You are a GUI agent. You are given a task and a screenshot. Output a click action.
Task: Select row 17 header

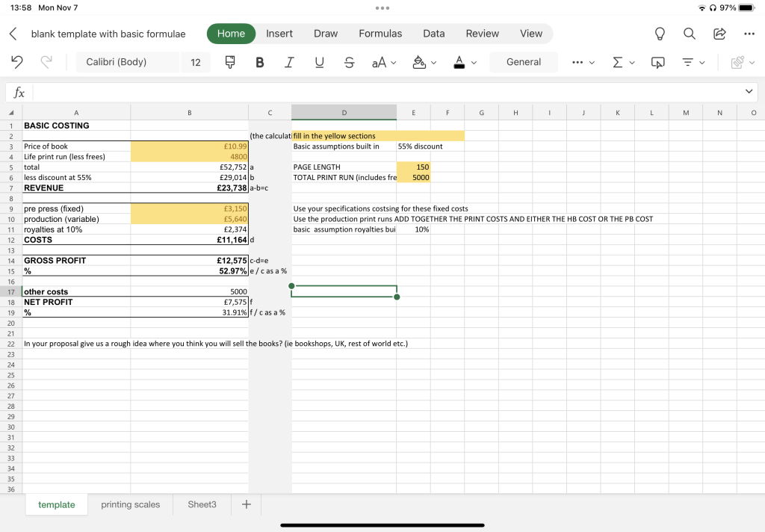(11, 291)
